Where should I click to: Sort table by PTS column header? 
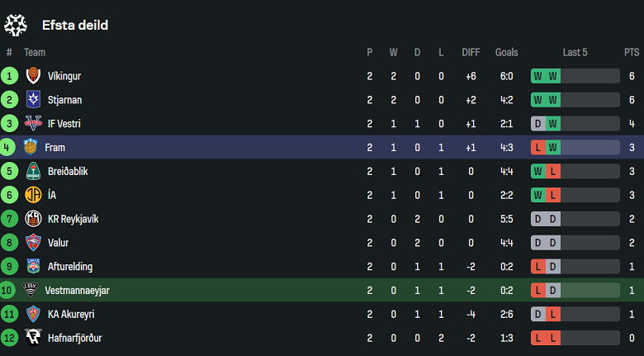[x=632, y=52]
